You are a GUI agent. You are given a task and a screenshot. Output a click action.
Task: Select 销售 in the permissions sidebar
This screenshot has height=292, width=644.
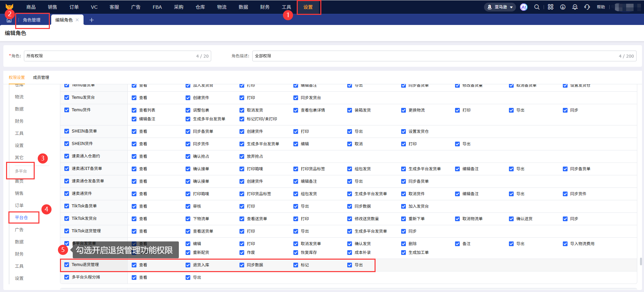coord(19,194)
